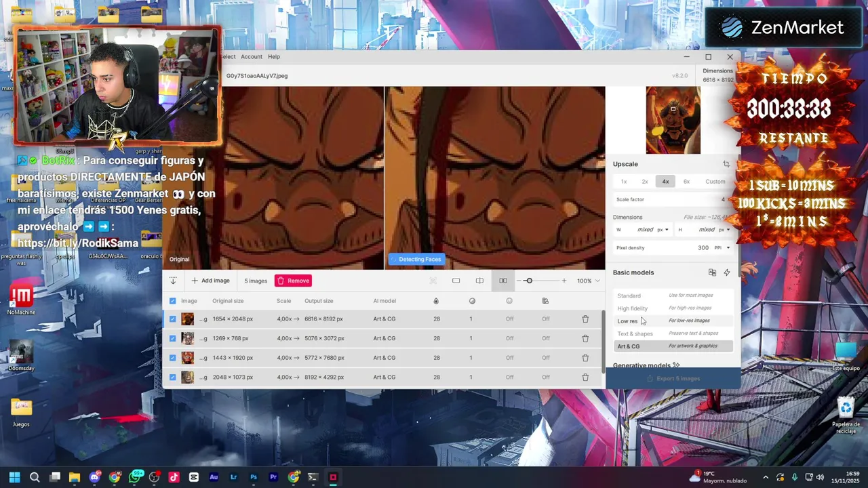This screenshot has width=868, height=488.
Task: Select the 6x upscale factor
Action: click(686, 182)
